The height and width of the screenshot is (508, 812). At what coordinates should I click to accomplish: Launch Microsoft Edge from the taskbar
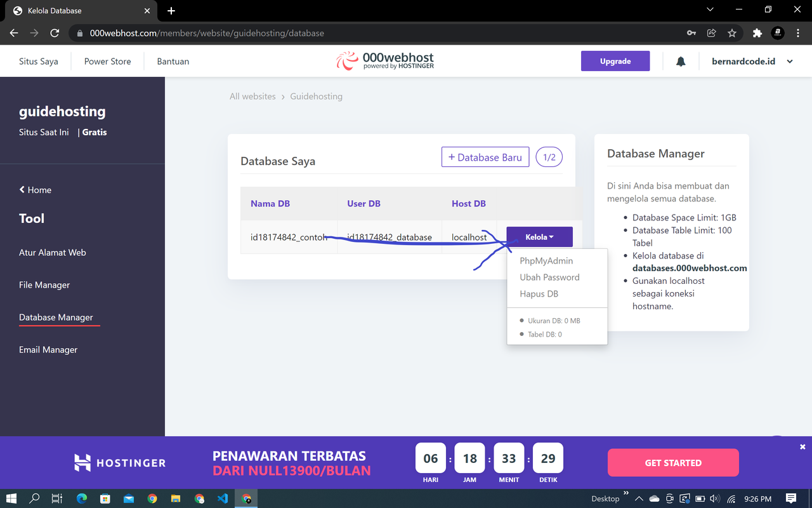[82, 498]
